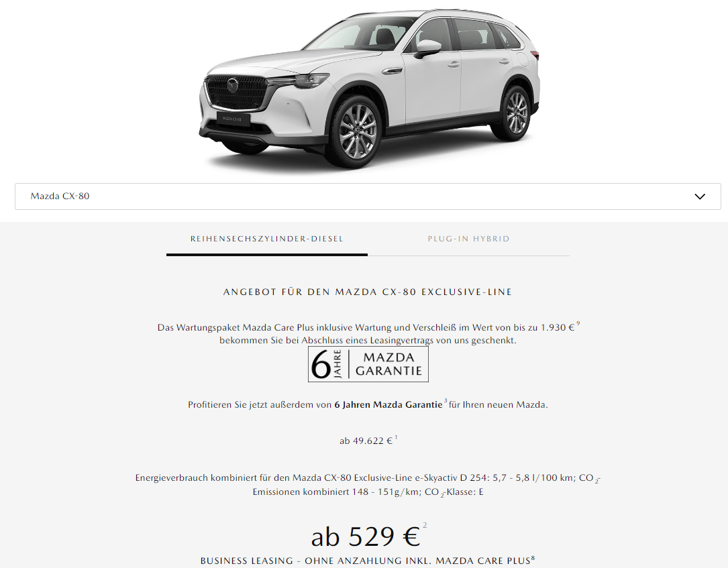Switch to the Plug-in Hybrid tab
The width and height of the screenshot is (728, 568).
468,239
